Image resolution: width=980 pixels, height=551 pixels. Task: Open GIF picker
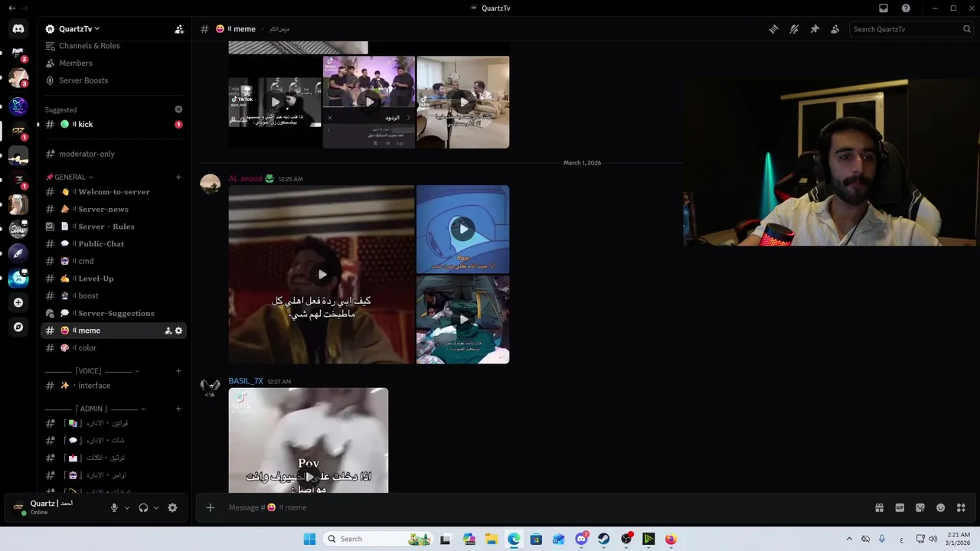pos(900,507)
